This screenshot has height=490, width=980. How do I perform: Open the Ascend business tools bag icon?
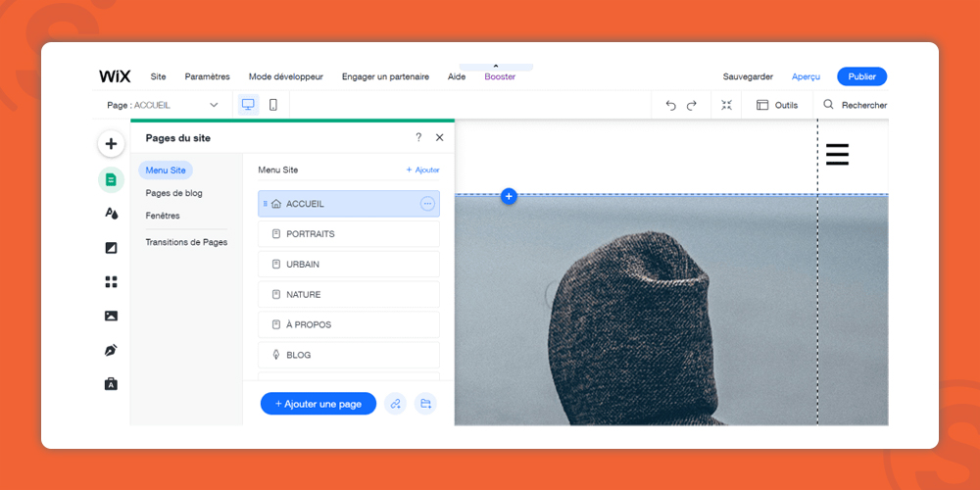coord(112,384)
